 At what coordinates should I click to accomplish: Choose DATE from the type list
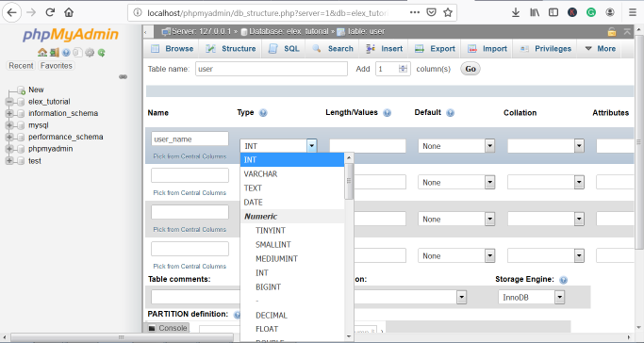[x=292, y=203]
